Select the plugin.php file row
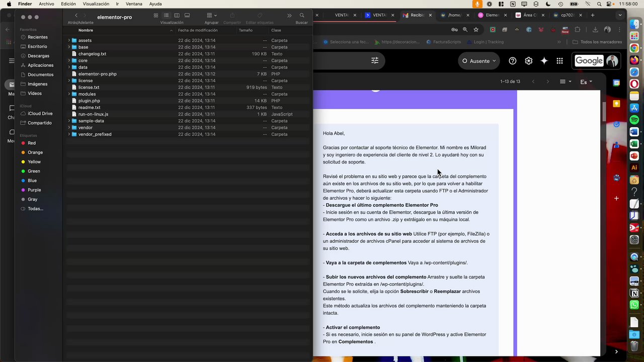Viewport: 644px width, 362px height. (x=188, y=101)
